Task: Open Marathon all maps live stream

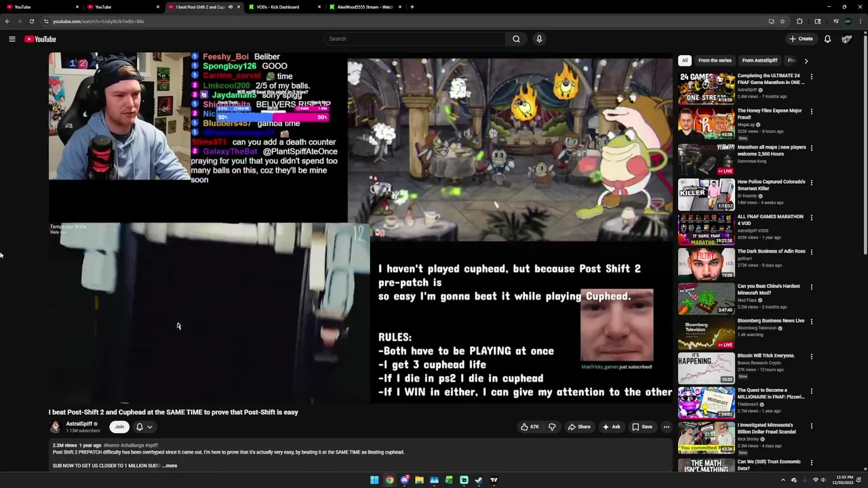Action: [x=706, y=159]
